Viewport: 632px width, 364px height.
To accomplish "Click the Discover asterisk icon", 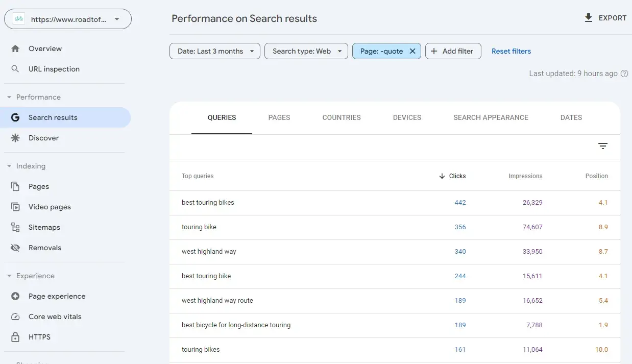I will tap(15, 138).
